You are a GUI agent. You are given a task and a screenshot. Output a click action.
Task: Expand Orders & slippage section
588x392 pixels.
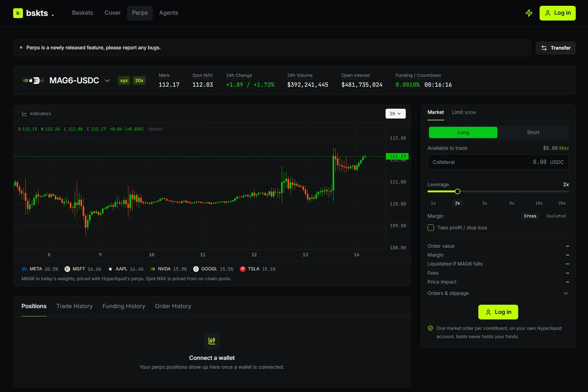point(498,293)
